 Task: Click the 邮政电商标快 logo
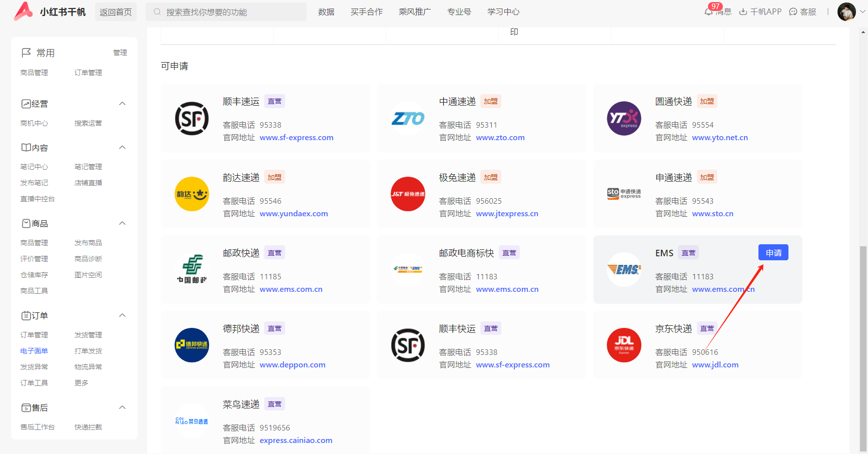pyautogui.click(x=408, y=270)
